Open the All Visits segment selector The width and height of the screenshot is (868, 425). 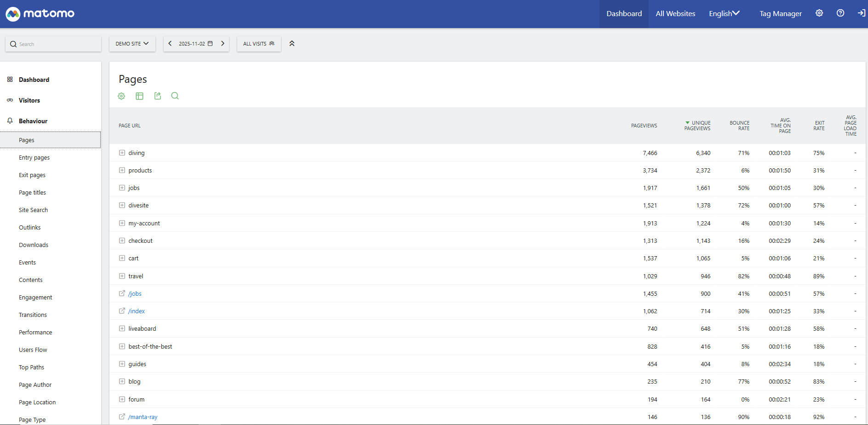[259, 44]
